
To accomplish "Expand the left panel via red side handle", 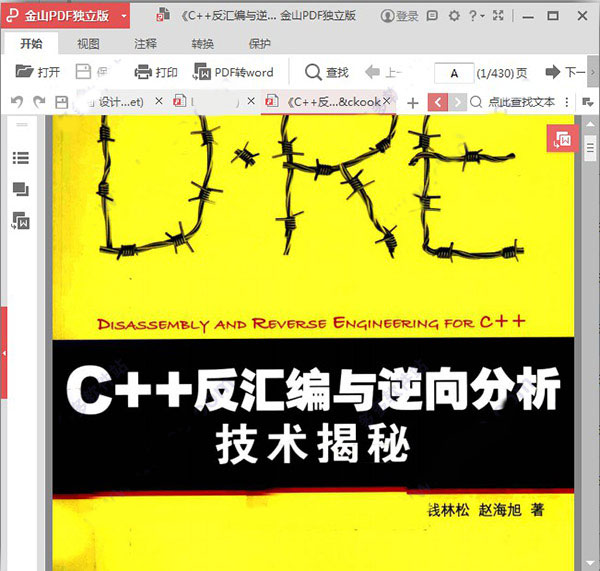I will tap(4, 352).
